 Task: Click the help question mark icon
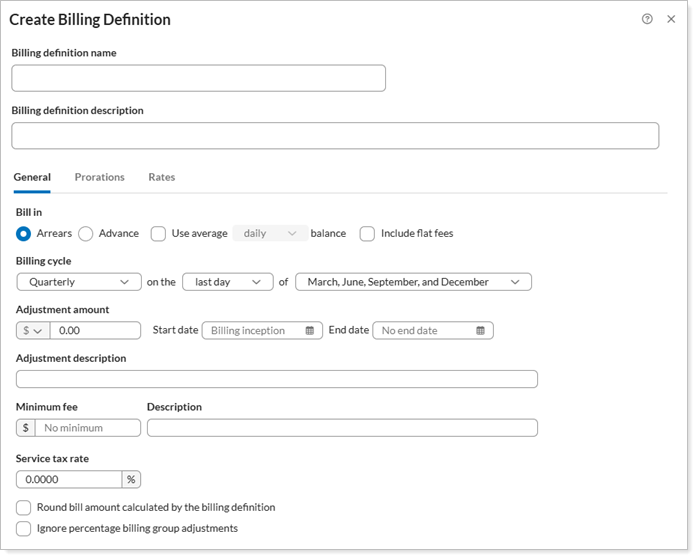click(647, 19)
